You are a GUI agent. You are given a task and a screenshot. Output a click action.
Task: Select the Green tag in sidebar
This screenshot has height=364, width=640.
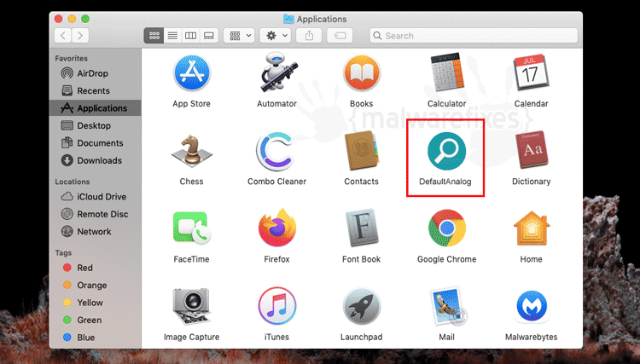coord(95,320)
